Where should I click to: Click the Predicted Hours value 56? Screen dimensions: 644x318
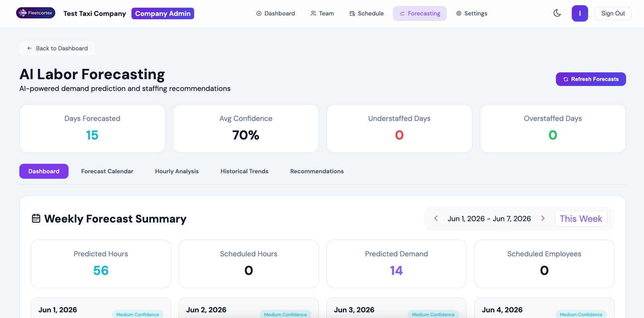101,271
